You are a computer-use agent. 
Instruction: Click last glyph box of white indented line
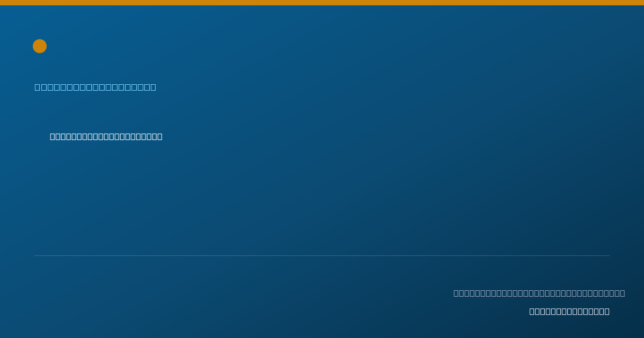(x=160, y=136)
